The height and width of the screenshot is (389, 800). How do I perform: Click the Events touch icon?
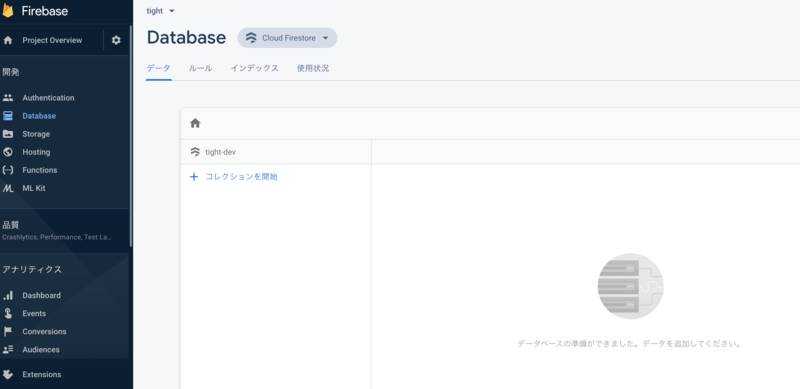click(8, 313)
